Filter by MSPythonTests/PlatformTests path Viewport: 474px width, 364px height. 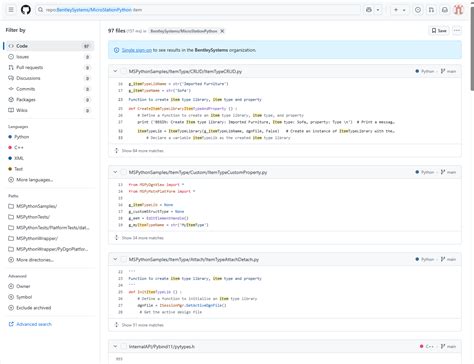49,228
